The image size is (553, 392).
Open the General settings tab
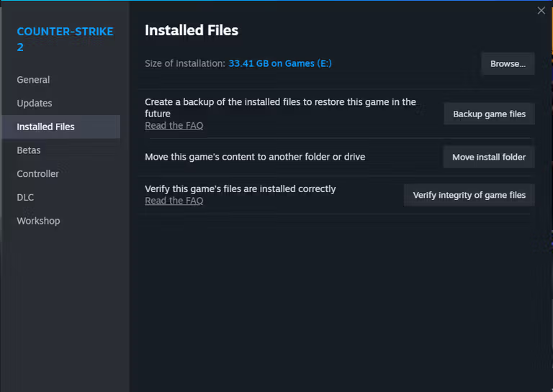coord(33,80)
